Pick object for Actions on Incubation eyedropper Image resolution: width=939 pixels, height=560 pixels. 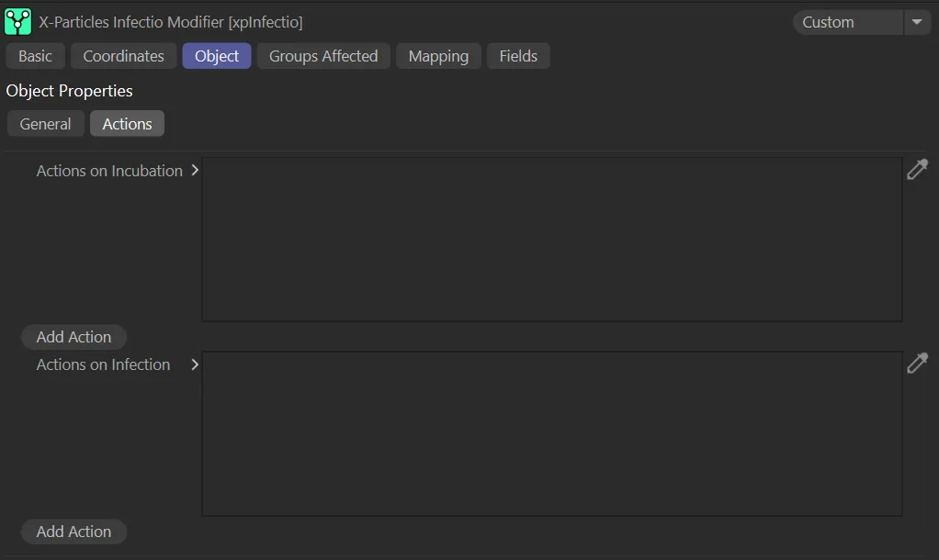917,170
